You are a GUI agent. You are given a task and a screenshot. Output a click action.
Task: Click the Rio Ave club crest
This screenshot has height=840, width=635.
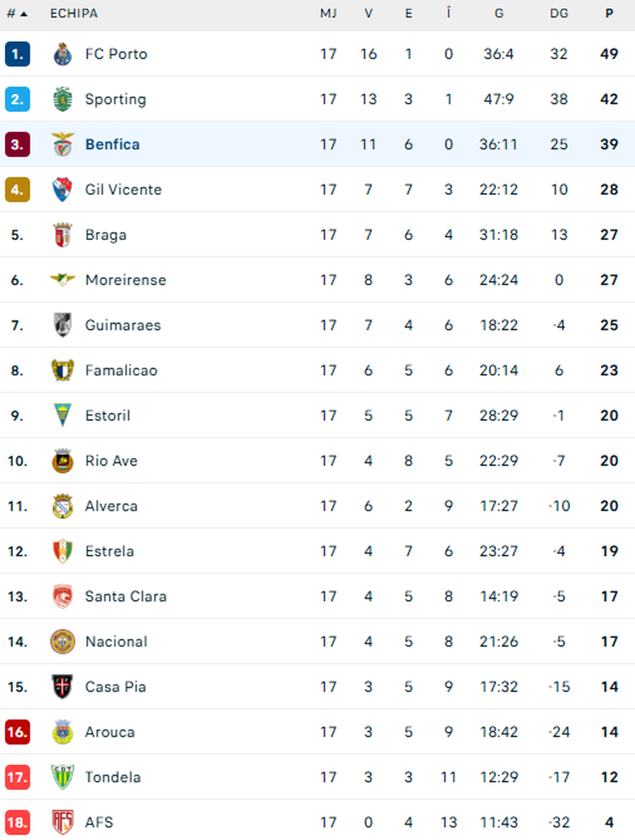(x=63, y=461)
